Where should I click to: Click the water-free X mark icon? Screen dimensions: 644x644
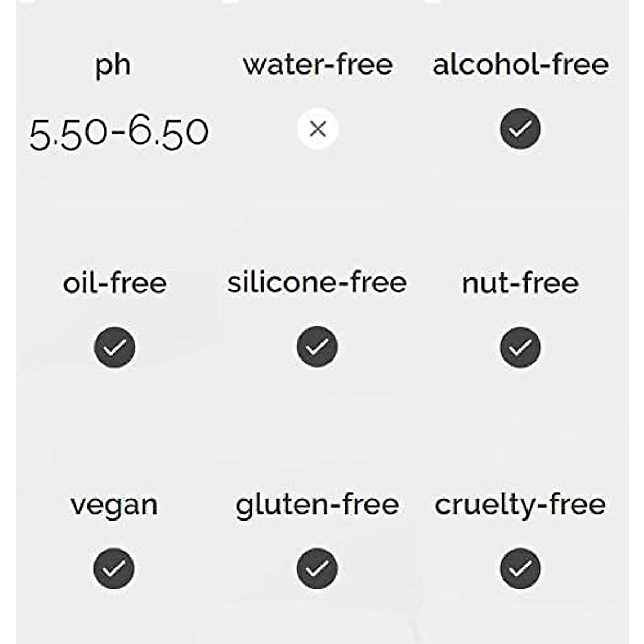[318, 129]
